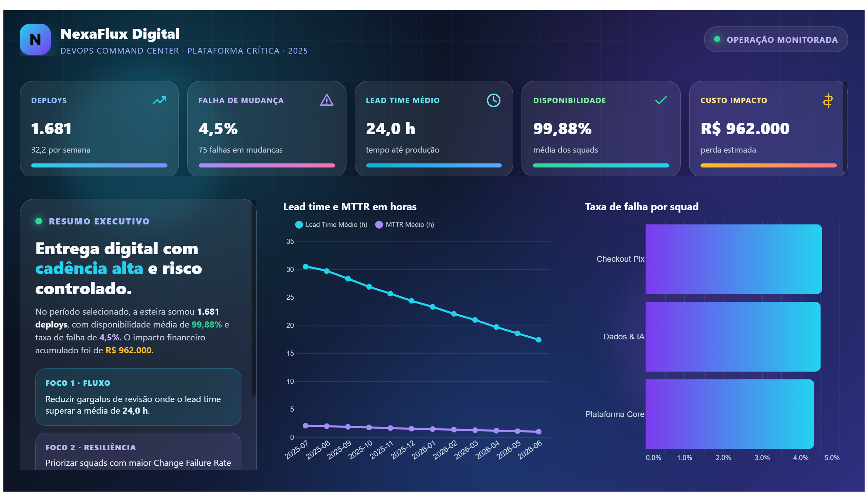The image size is (868, 495).
Task: Click the 2026-01 lead time data point
Action: point(432,306)
